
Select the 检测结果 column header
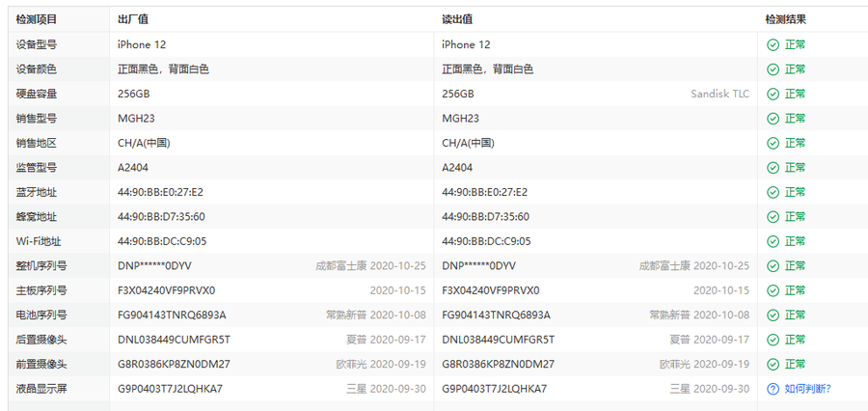[x=786, y=19]
